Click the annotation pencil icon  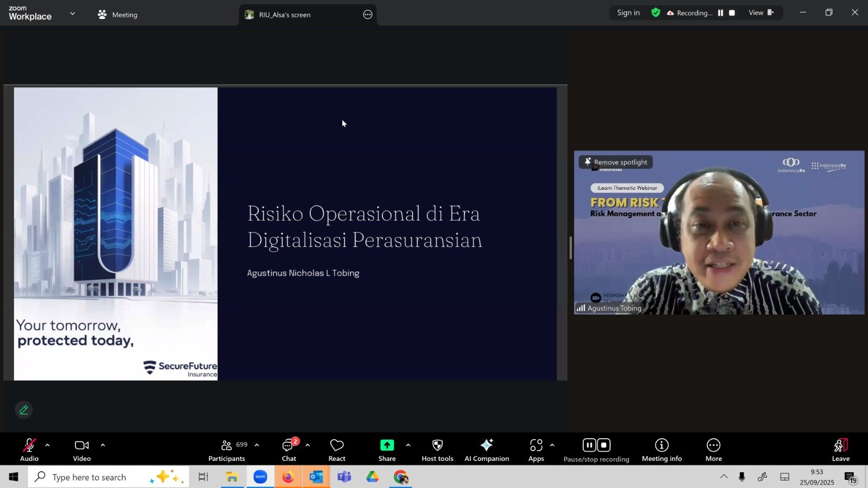coord(24,410)
